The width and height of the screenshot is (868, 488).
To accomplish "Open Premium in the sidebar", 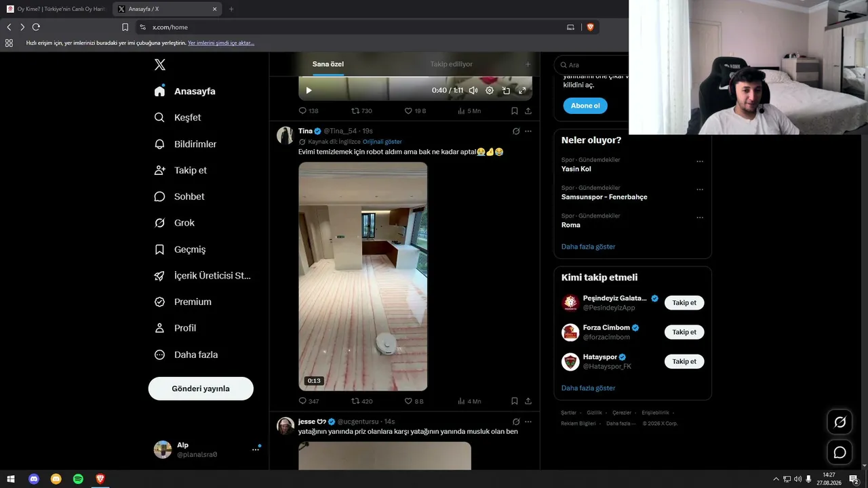I will pos(183,302).
